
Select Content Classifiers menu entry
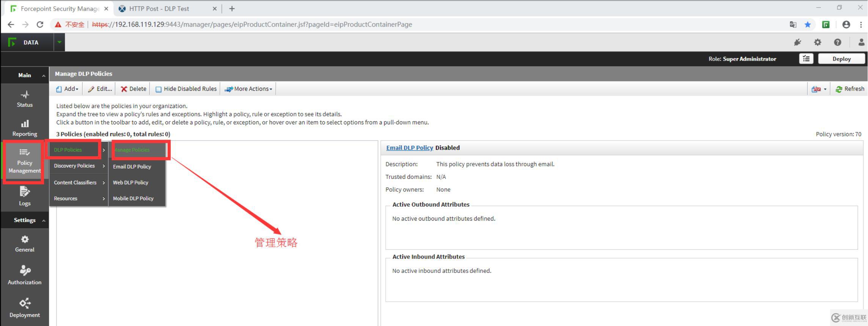78,182
